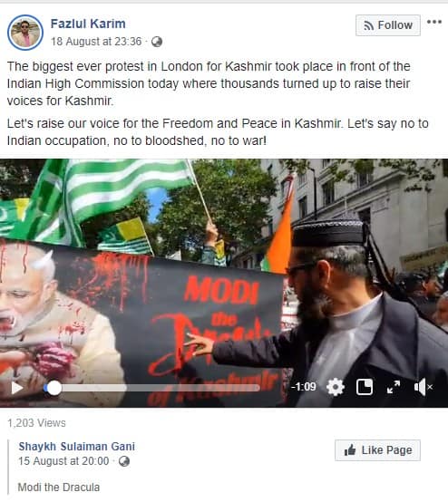Screen dimensions: 448x502
Task: Click the video remaining time -1:09
Action: [304, 387]
